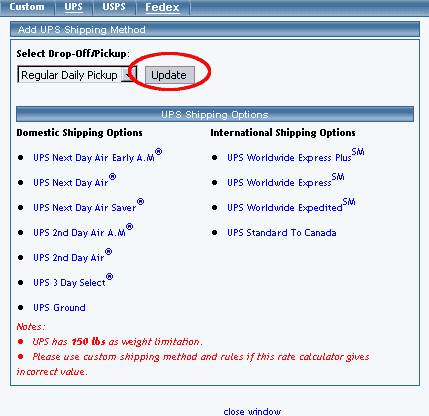Choose the UPS Ground link
This screenshot has width=429, height=416.
[x=59, y=307]
